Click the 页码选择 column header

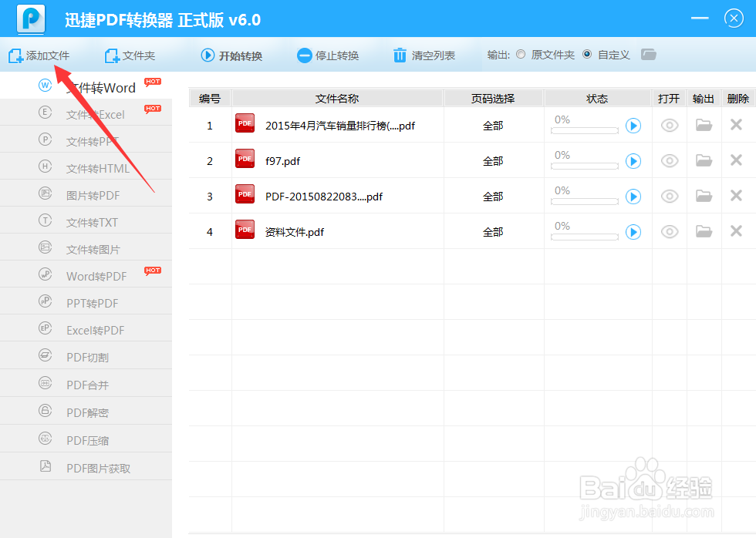click(493, 99)
